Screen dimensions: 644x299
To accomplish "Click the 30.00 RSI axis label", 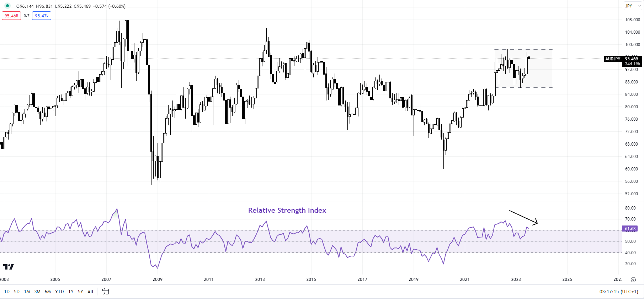I will pos(630,264).
